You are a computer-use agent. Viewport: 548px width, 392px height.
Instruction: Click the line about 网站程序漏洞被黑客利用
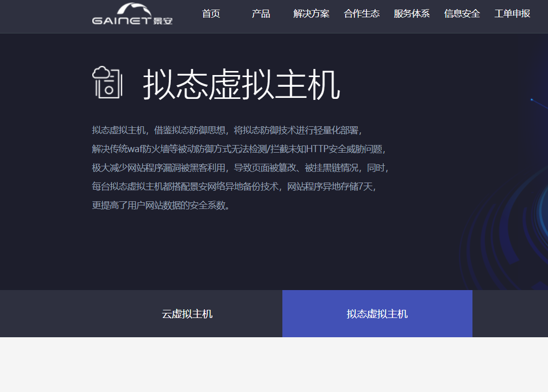coord(240,168)
